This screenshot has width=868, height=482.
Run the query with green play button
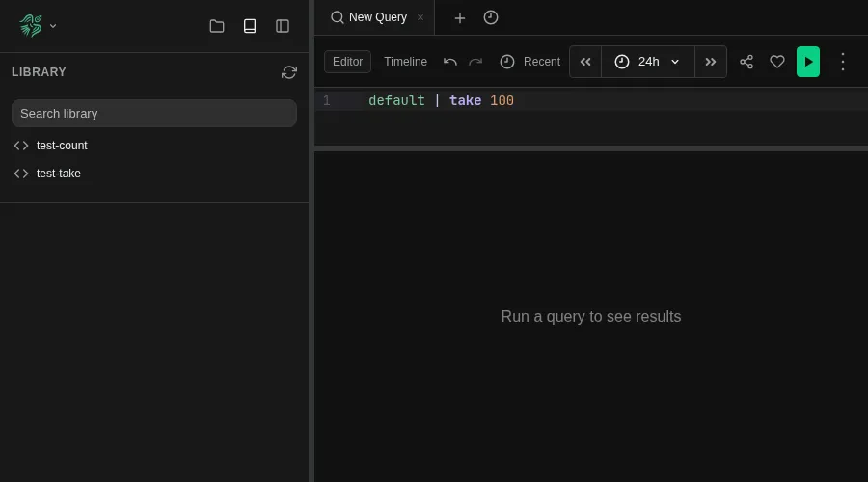pyautogui.click(x=808, y=62)
